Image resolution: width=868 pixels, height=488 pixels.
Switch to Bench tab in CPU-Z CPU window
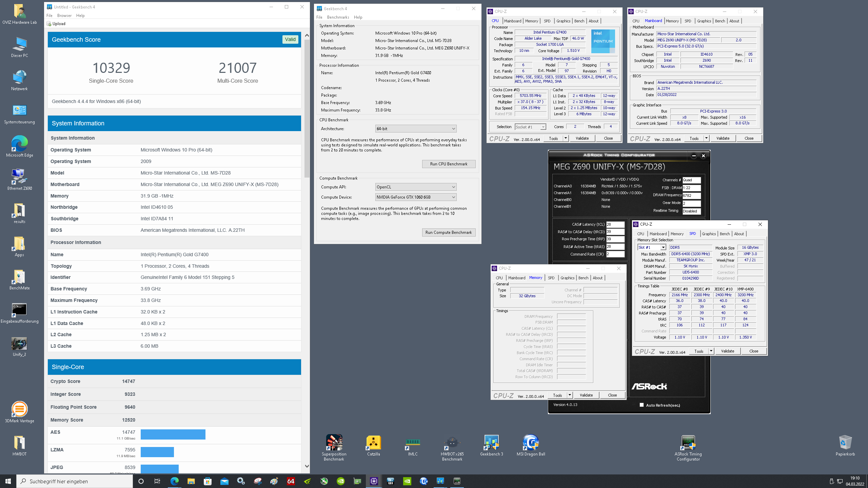[579, 21]
